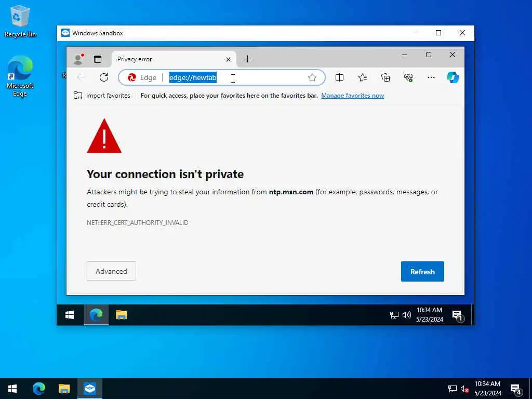Open the tab actions menu icon
This screenshot has width=532, height=399.
tap(98, 59)
